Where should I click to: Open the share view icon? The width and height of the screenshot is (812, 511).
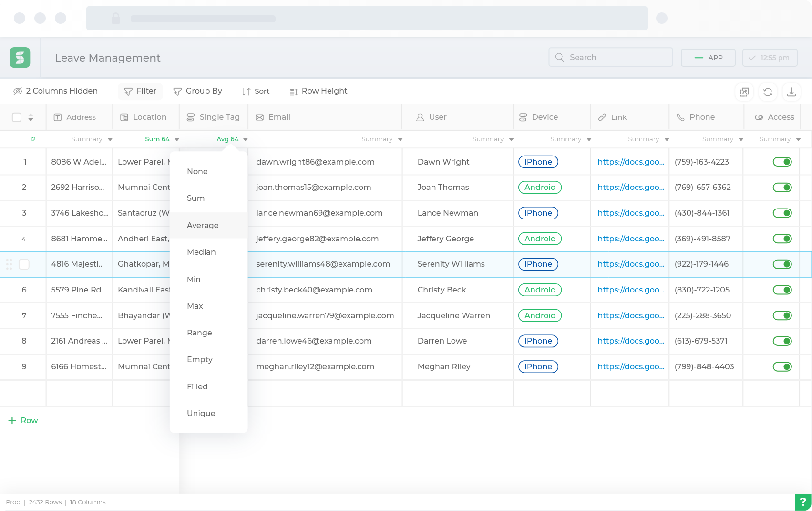click(x=744, y=92)
